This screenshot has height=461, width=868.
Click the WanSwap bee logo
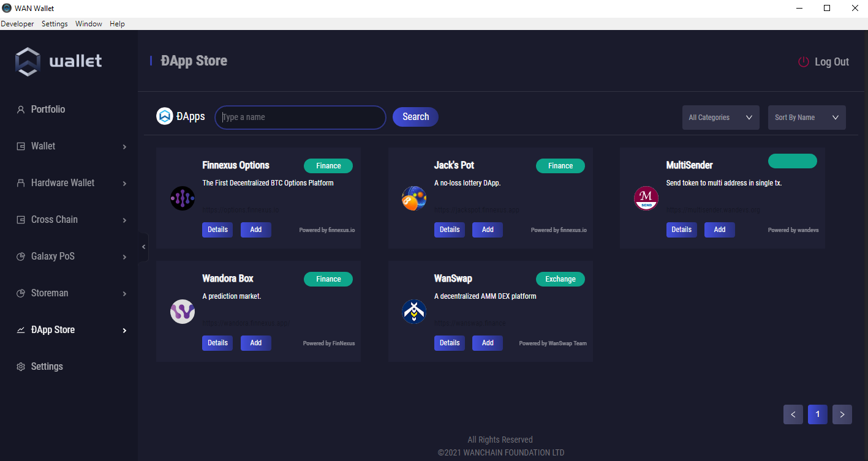[x=414, y=312]
